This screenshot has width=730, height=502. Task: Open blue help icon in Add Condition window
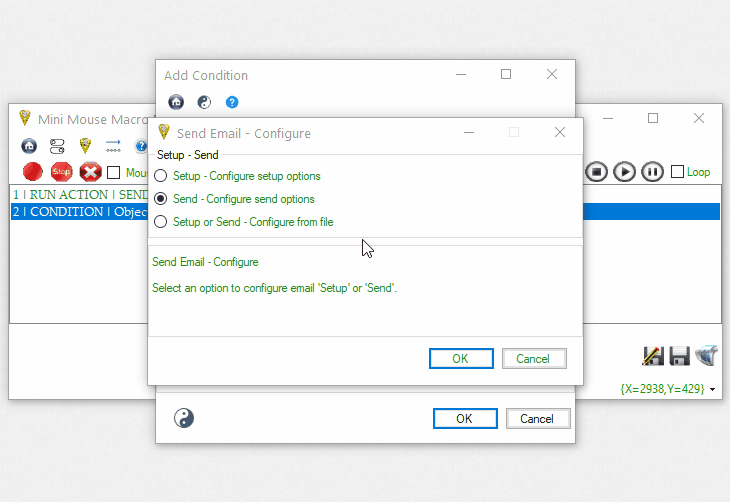pos(232,102)
